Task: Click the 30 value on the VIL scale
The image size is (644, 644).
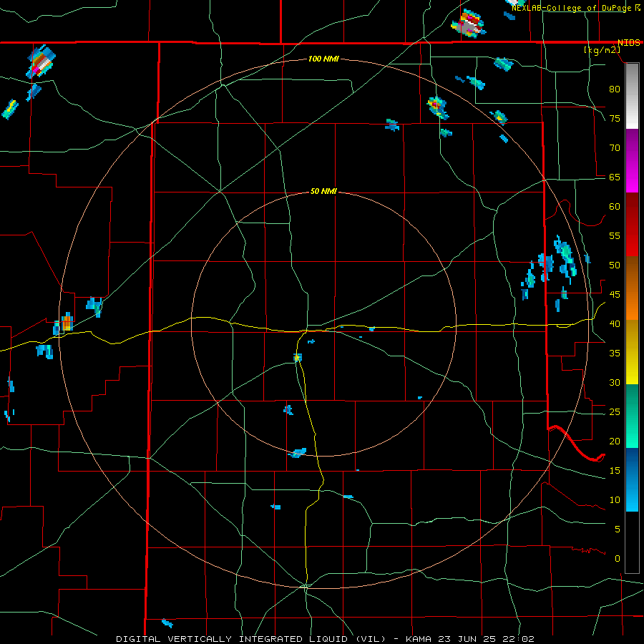Action: pyautogui.click(x=615, y=382)
